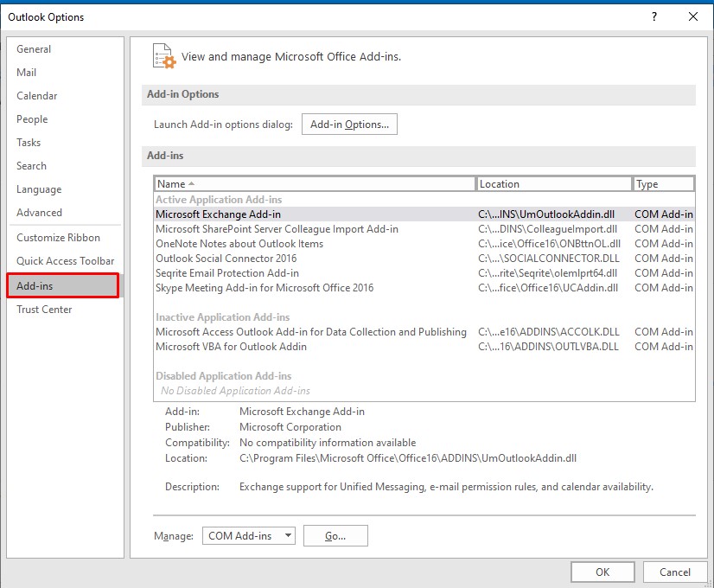Click the Add-in Options button
The width and height of the screenshot is (714, 588).
(x=349, y=125)
